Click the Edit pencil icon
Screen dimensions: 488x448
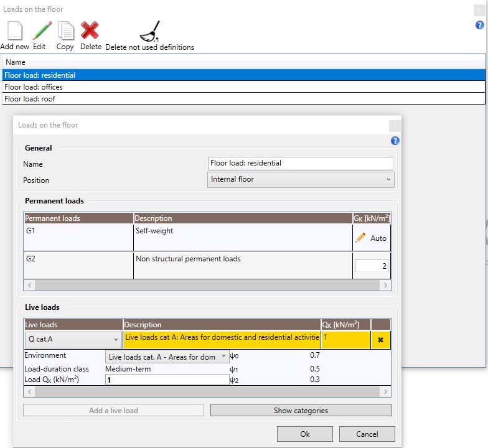(42, 30)
